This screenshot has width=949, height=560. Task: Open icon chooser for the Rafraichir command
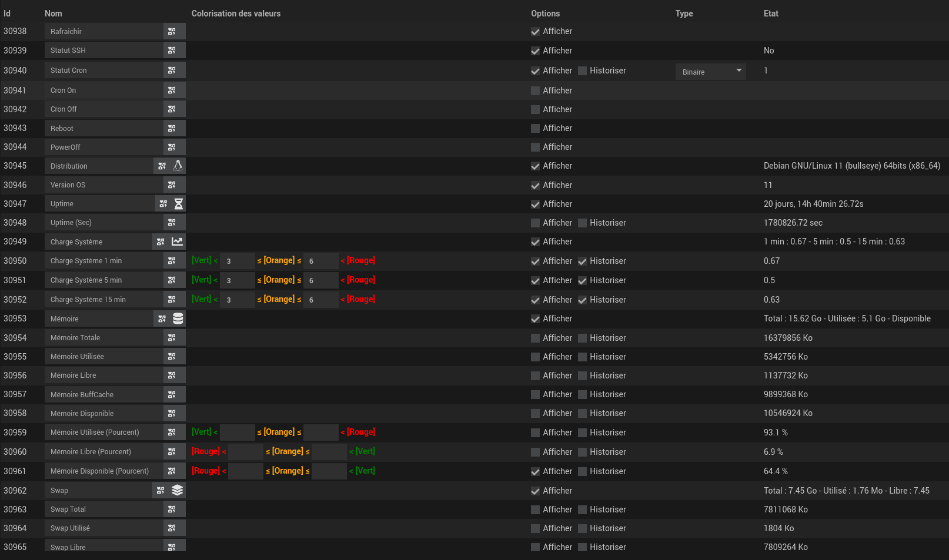click(172, 32)
